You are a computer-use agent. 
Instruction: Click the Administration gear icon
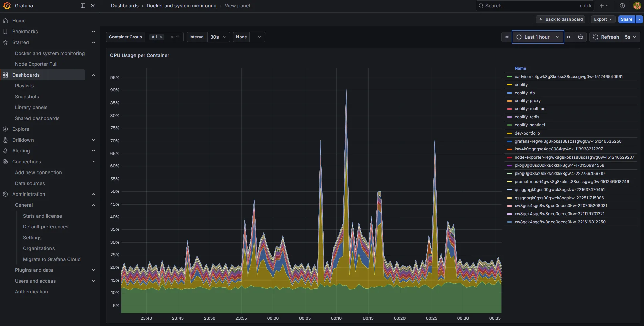5,194
